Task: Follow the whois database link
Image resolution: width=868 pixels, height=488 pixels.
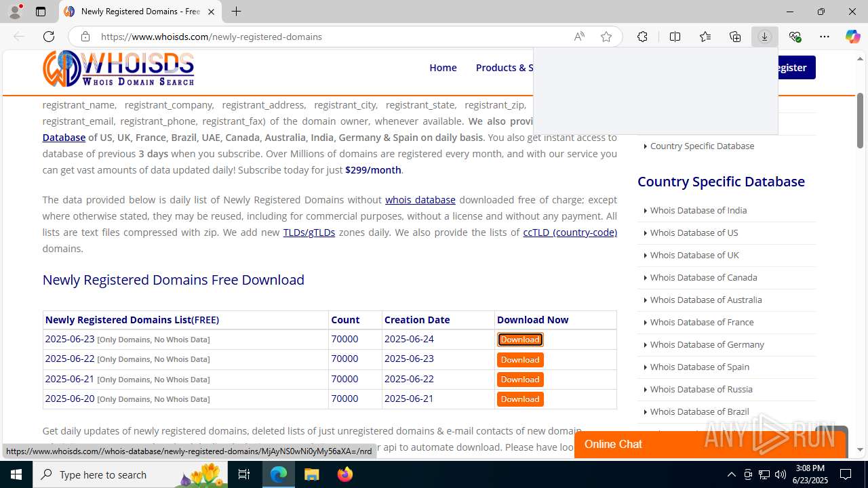Action: (420, 199)
